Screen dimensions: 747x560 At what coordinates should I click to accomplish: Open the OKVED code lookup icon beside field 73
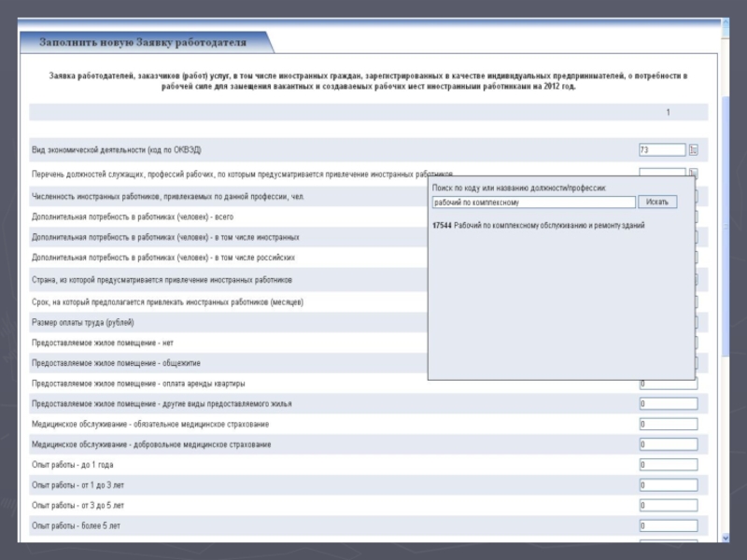[694, 150]
